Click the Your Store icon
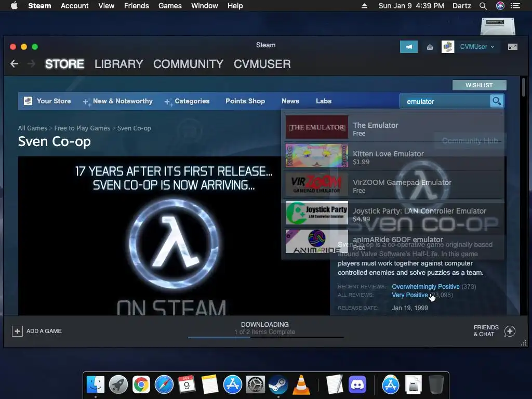The width and height of the screenshot is (532, 399). [x=28, y=101]
